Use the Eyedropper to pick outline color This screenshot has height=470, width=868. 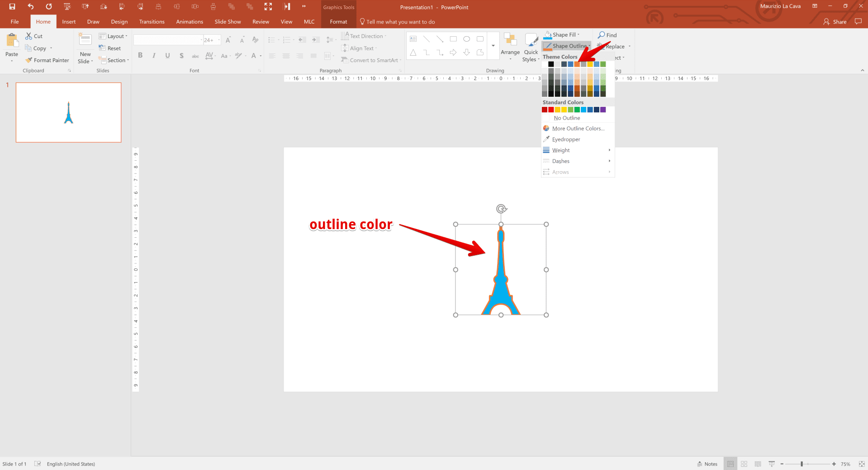[x=565, y=139]
